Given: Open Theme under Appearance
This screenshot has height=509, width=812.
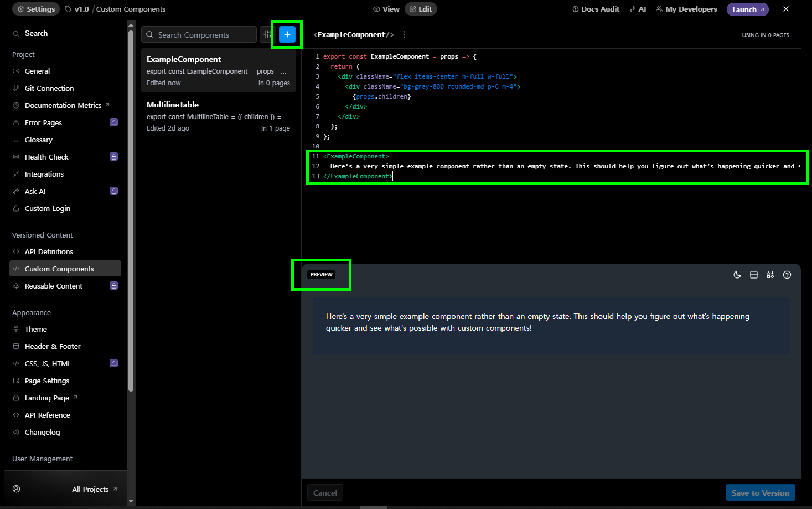Looking at the screenshot, I should [36, 329].
